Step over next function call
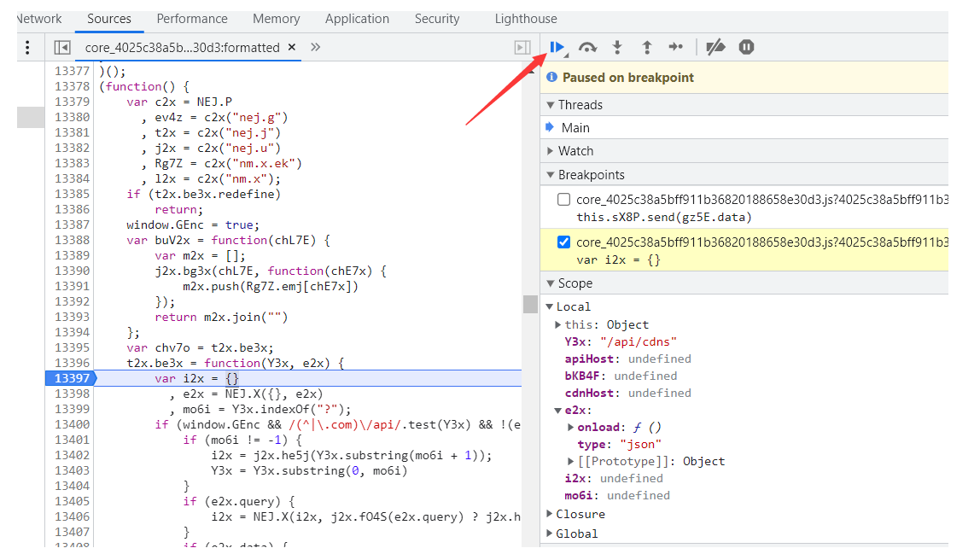The height and width of the screenshot is (554, 980). pos(587,48)
